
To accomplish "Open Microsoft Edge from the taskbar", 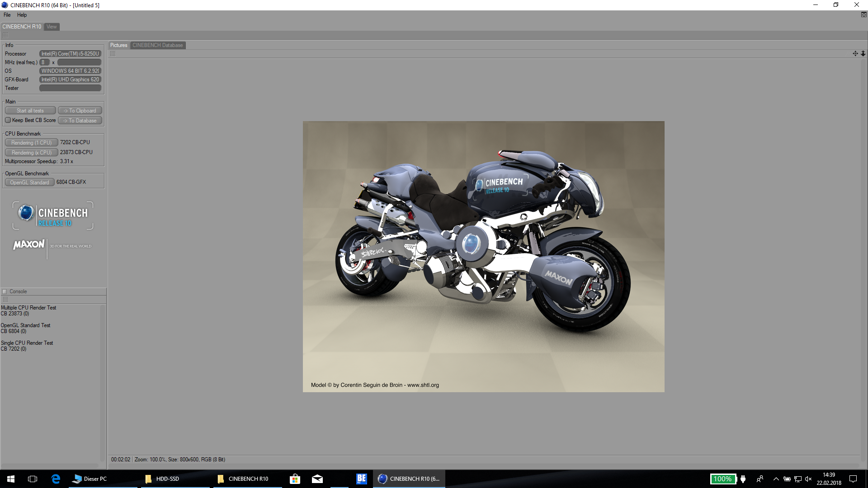I will pyautogui.click(x=56, y=479).
